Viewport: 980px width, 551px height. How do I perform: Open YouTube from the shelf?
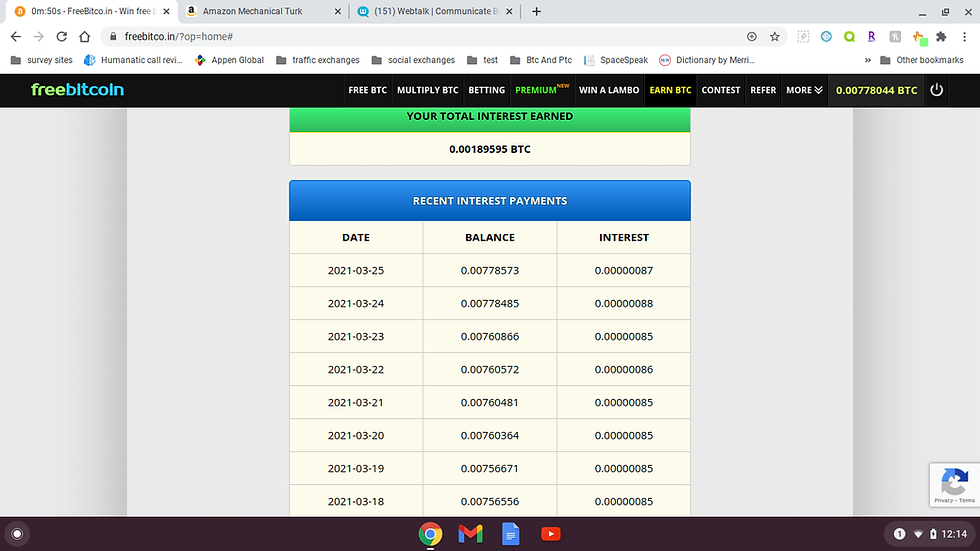[x=551, y=534]
